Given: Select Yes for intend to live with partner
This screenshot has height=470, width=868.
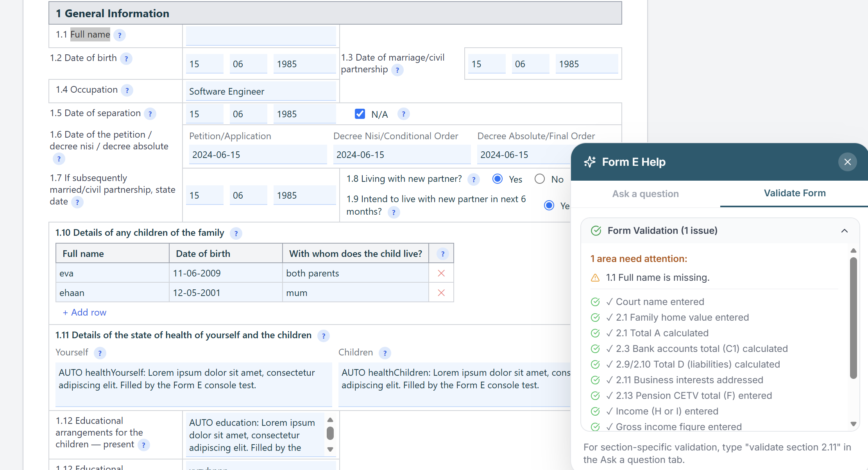Looking at the screenshot, I should click(x=549, y=205).
